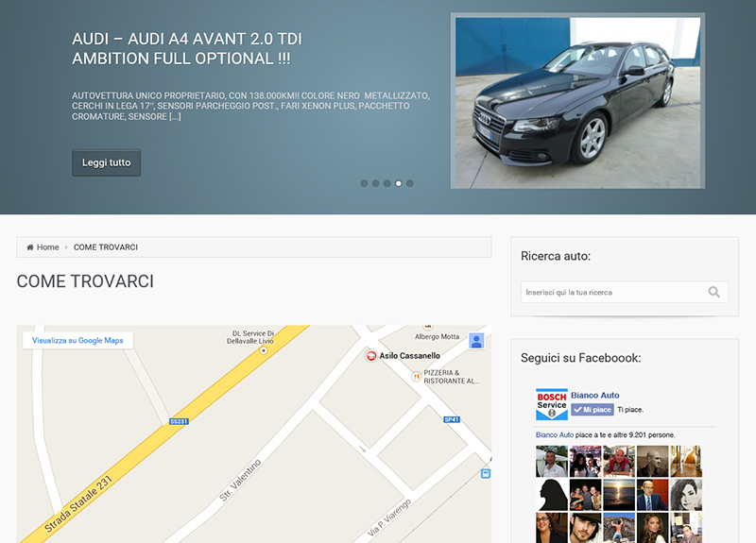
Task: Click the Asilo Cassanello map pin
Action: pos(370,356)
